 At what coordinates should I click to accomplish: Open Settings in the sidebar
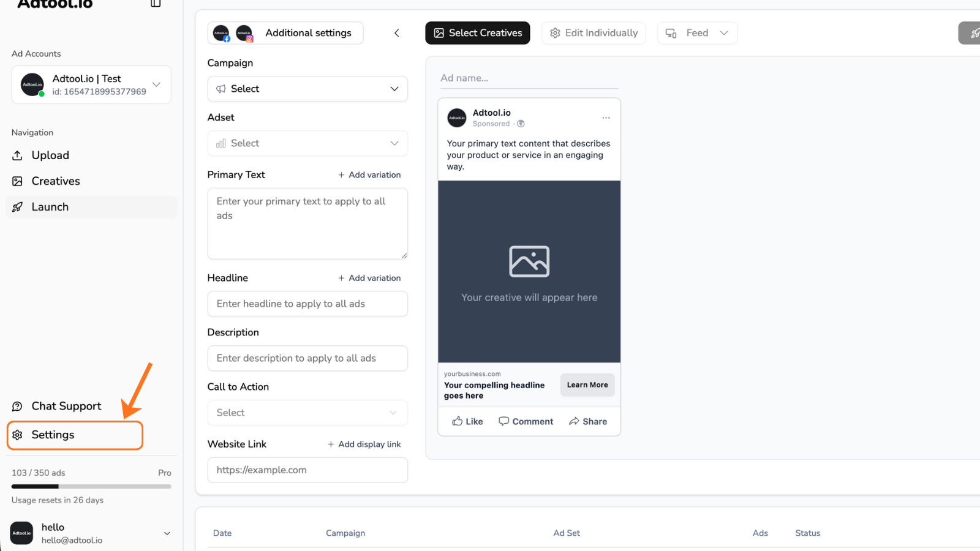(x=75, y=435)
